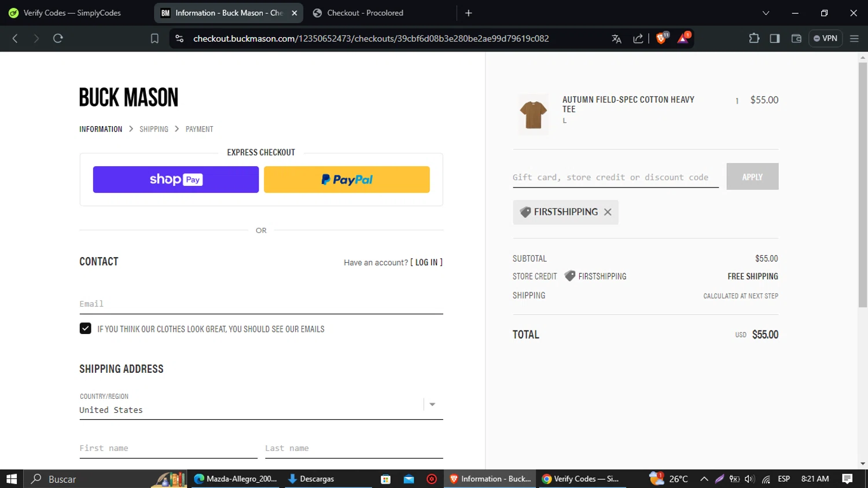Open the tab search dropdown arrow
Viewport: 868px width, 488px height.
(766, 13)
